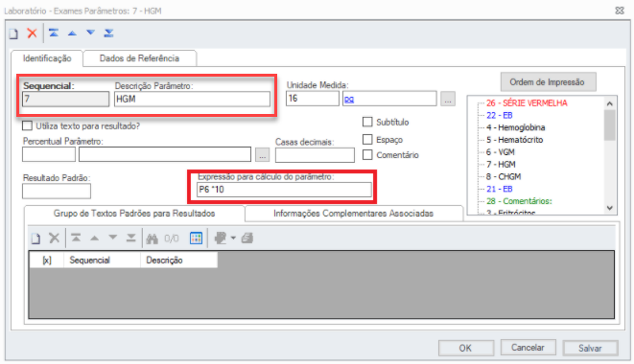The height and width of the screenshot is (364, 634).
Task: Follow the 'pg' unit link
Action: [x=349, y=99]
